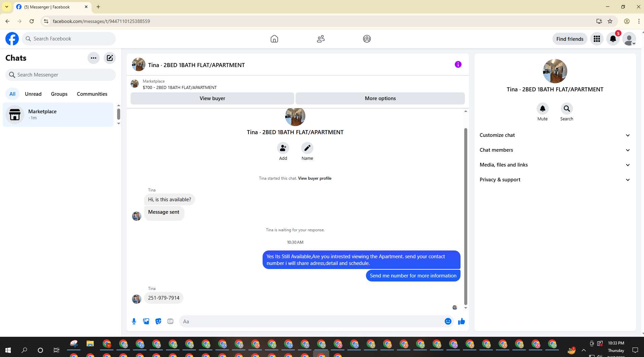Click Tina's phone number message
This screenshot has width=644, height=357.
164,298
